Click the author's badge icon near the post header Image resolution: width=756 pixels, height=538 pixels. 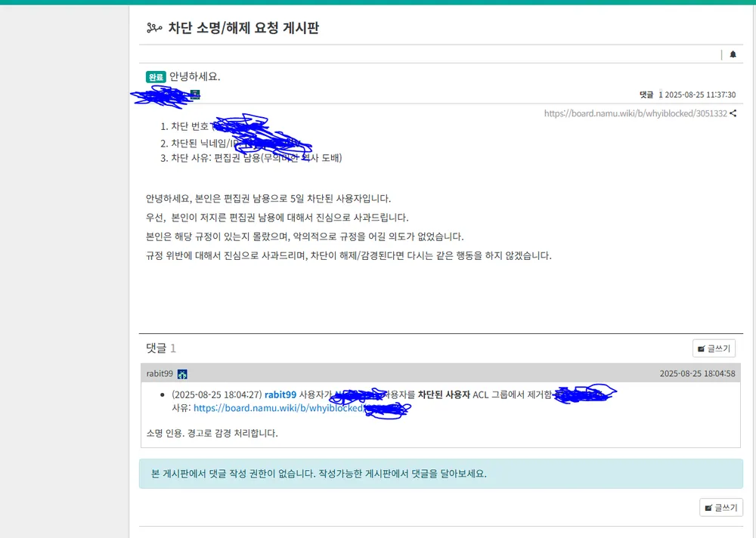195,94
